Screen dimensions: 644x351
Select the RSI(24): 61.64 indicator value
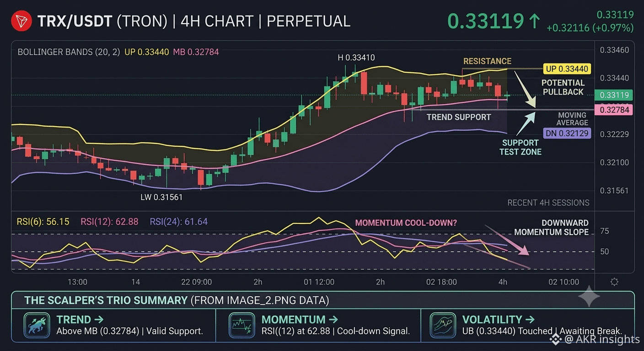pyautogui.click(x=179, y=222)
